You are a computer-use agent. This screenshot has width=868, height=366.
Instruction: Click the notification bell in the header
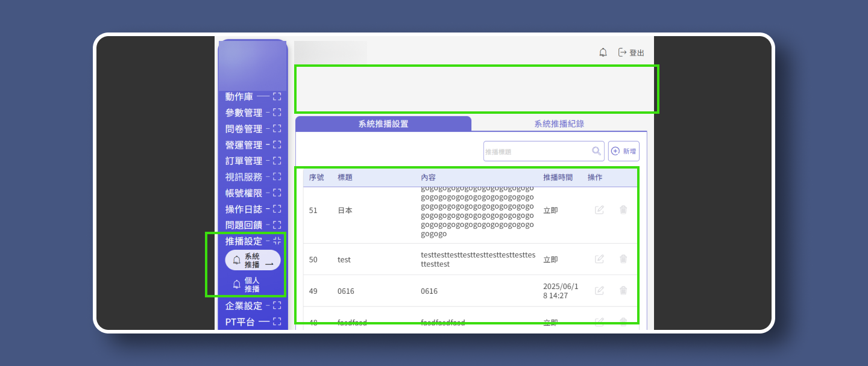pyautogui.click(x=603, y=52)
